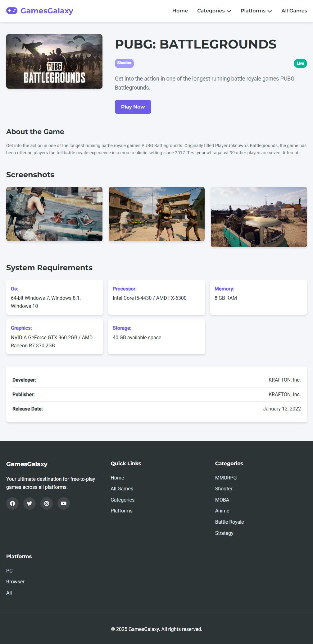Click the Live status badge

(x=300, y=63)
